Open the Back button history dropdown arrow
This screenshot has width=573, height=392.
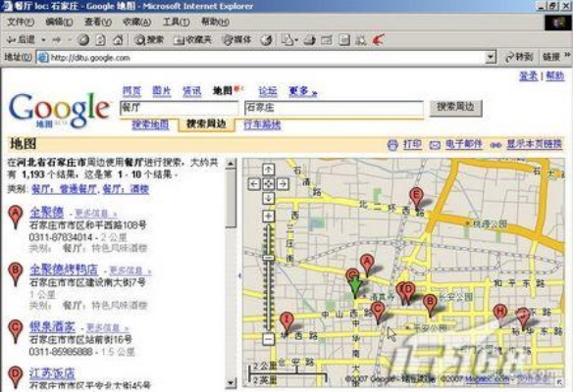click(43, 40)
